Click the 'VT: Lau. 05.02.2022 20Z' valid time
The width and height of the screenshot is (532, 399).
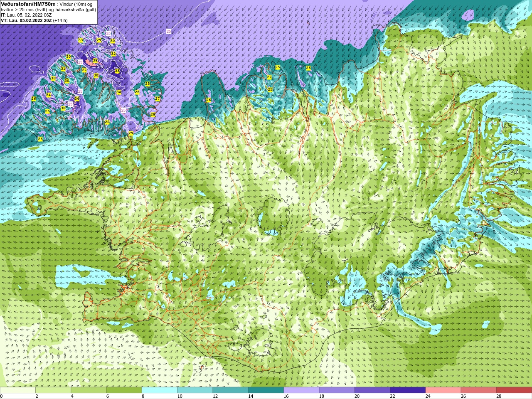pos(26,20)
